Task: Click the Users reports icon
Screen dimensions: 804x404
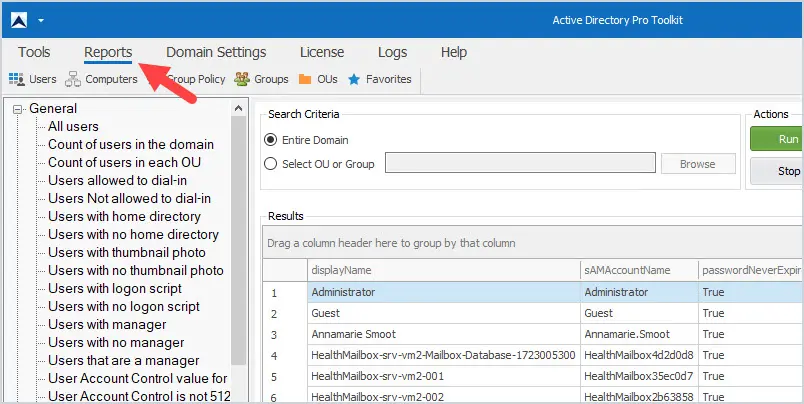Action: [17, 79]
